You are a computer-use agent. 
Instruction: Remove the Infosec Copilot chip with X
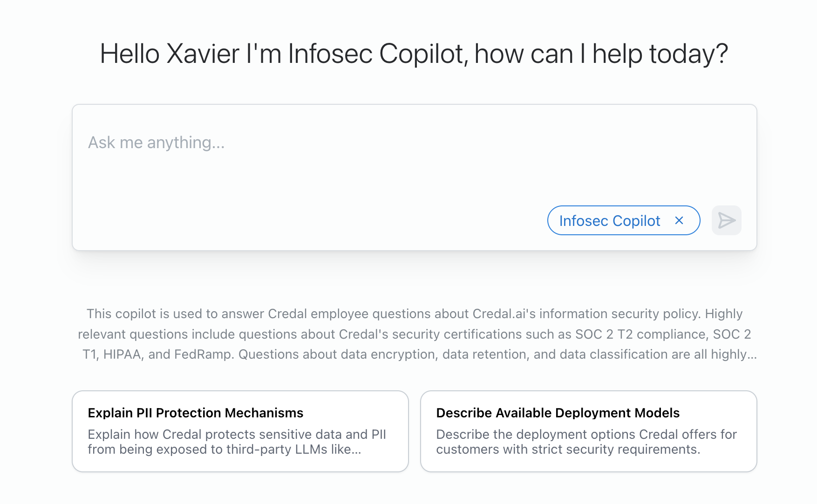(x=679, y=220)
